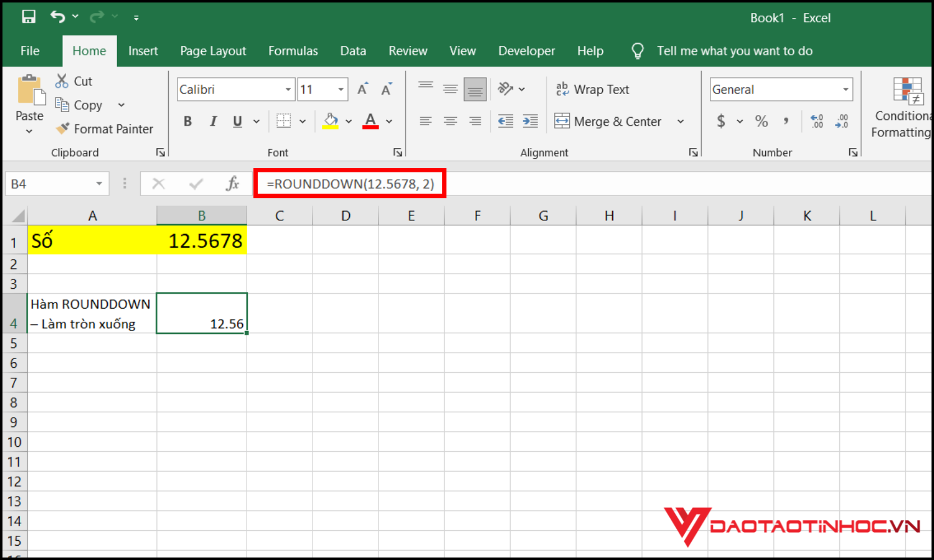
Task: Open the Page Layout tab
Action: (213, 51)
